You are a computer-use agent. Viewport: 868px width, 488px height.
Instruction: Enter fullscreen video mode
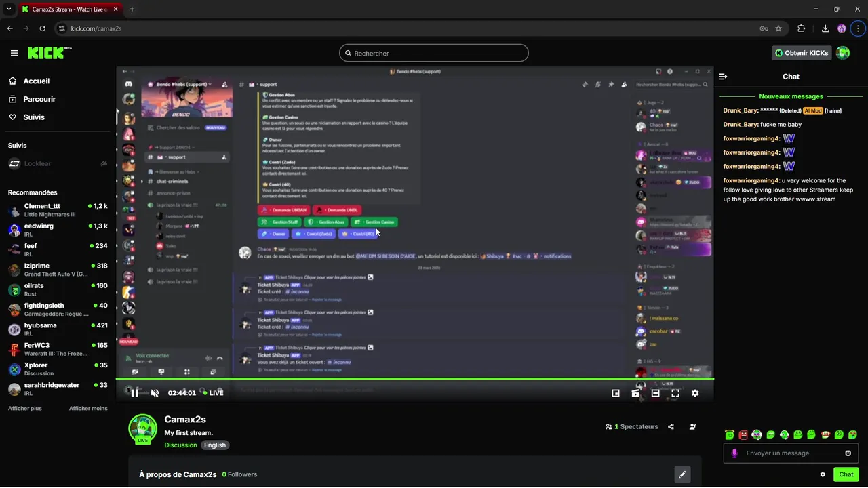(675, 393)
